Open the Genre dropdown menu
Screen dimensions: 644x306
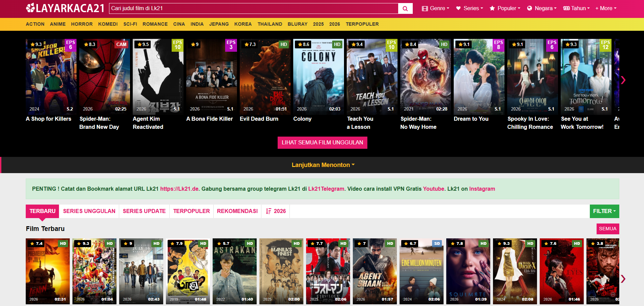(435, 8)
